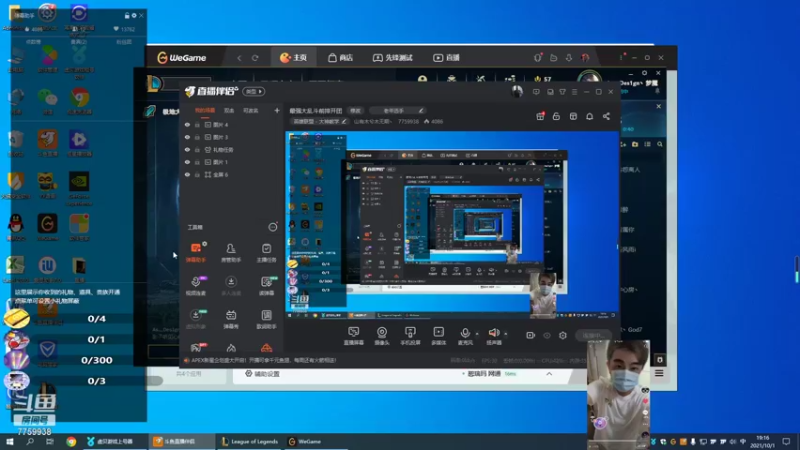Hide the 礼物任务 layer

[187, 150]
